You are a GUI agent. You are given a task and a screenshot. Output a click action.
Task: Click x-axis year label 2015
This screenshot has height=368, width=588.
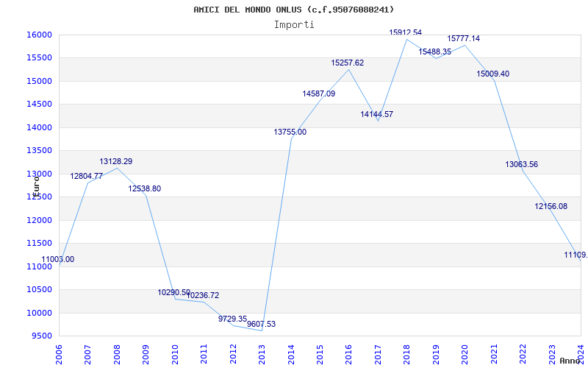tap(320, 355)
